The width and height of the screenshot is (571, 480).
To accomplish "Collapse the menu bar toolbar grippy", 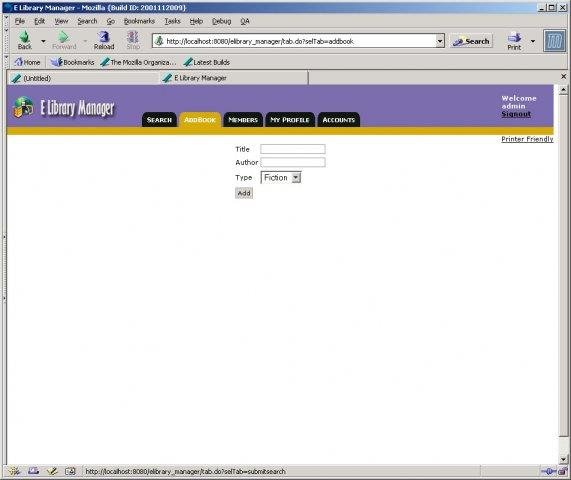I will tap(6, 21).
